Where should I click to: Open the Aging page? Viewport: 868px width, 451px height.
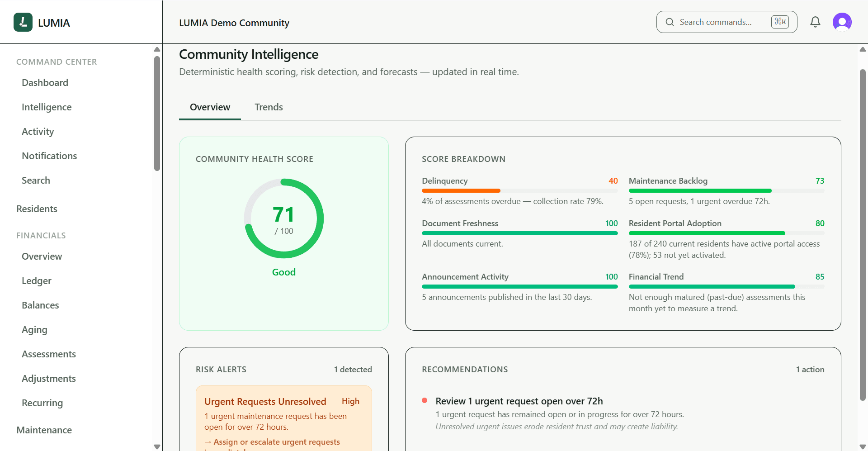[34, 330]
